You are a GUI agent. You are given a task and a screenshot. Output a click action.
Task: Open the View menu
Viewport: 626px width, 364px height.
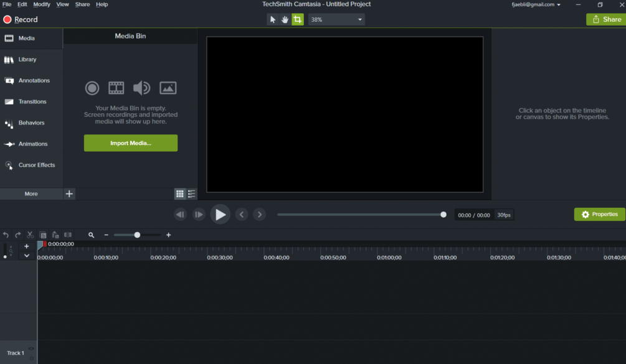[62, 4]
